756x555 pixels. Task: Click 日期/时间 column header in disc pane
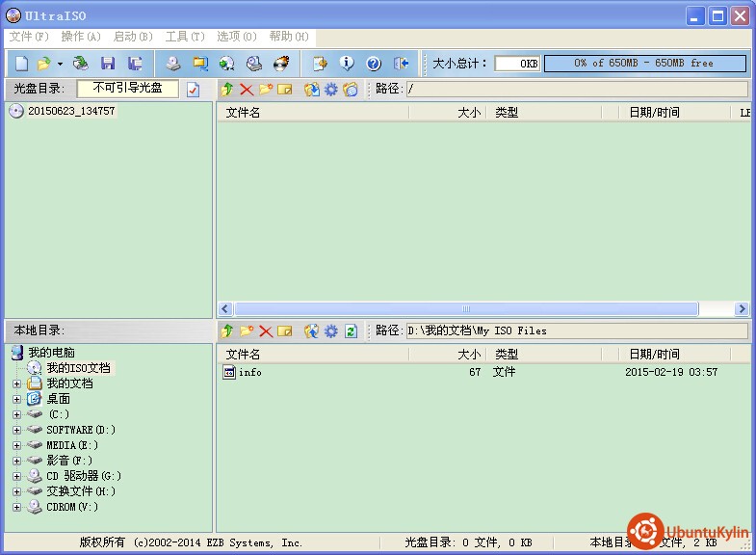(674, 113)
